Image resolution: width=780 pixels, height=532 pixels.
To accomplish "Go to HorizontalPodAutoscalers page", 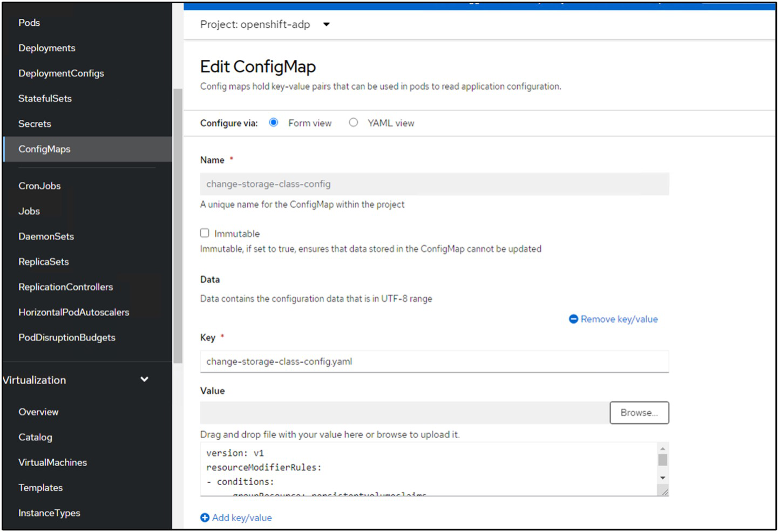I will click(74, 312).
